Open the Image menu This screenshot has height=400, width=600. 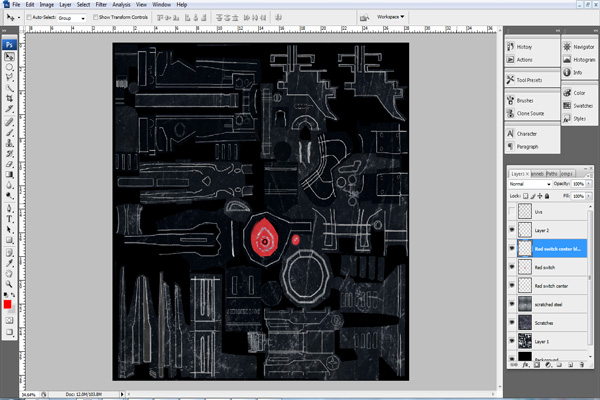click(x=47, y=5)
